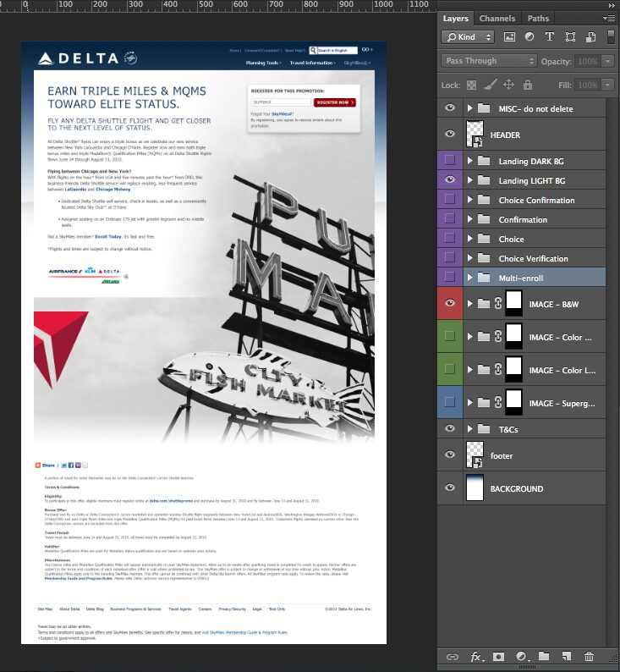Lock position move icon
Viewport: 620px width, 672px height.
(508, 85)
